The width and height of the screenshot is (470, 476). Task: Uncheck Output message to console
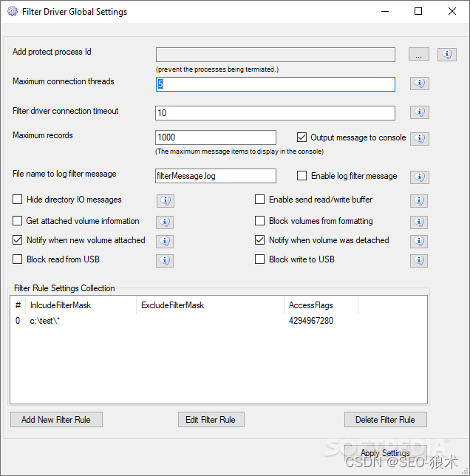(302, 137)
